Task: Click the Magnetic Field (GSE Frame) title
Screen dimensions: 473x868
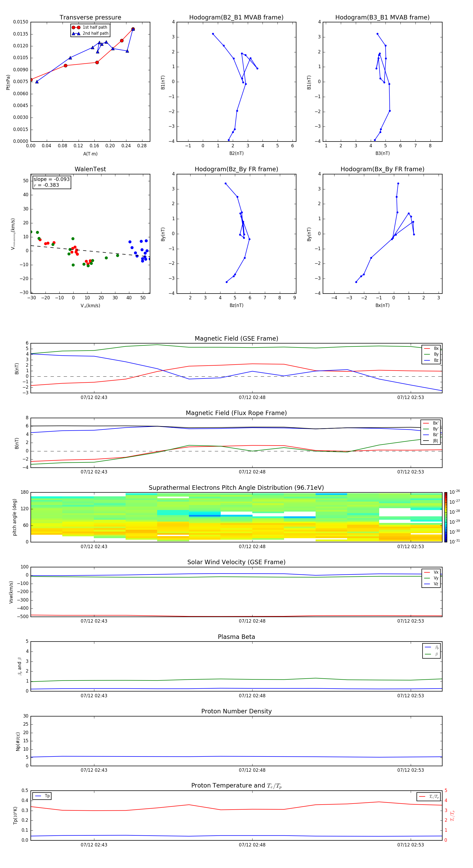Action: tap(236, 339)
